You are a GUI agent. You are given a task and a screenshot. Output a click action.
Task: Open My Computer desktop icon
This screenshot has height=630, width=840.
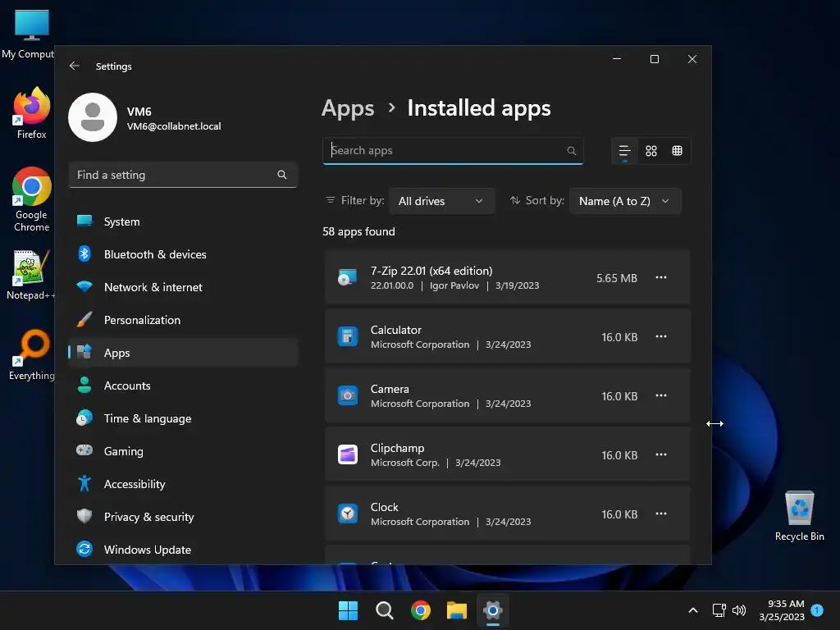pos(28,34)
